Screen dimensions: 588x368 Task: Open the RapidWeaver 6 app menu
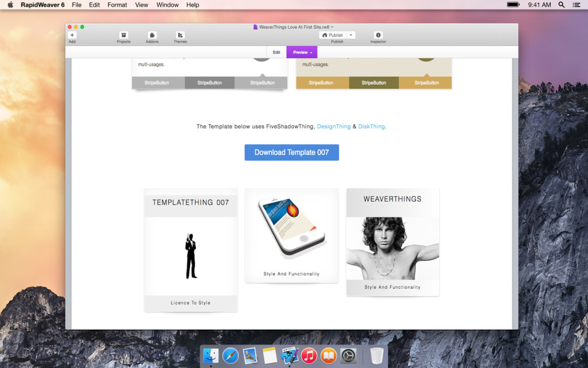[43, 5]
